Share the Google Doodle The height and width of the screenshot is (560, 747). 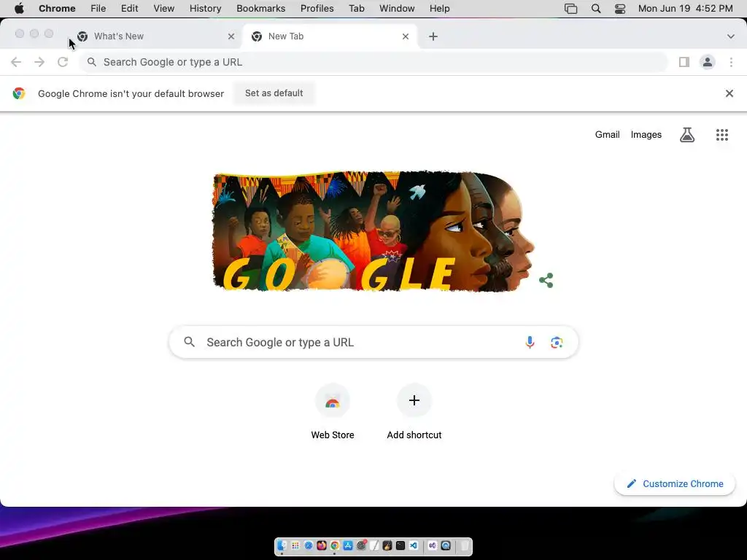pos(546,281)
